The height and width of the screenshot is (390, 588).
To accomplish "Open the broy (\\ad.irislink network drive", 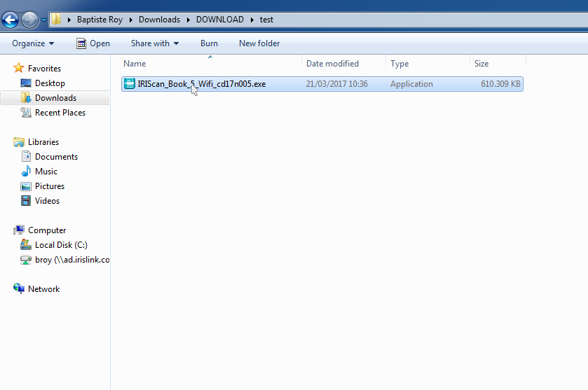I will point(72,260).
